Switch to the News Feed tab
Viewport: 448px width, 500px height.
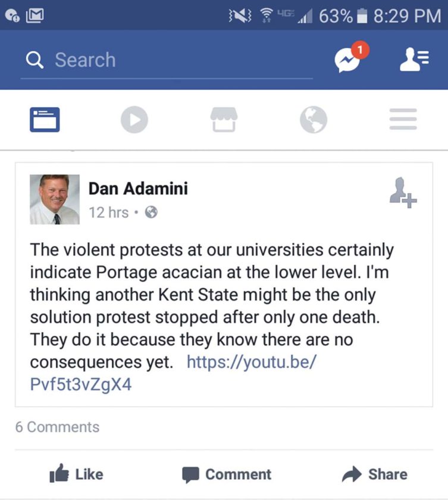pos(45,120)
